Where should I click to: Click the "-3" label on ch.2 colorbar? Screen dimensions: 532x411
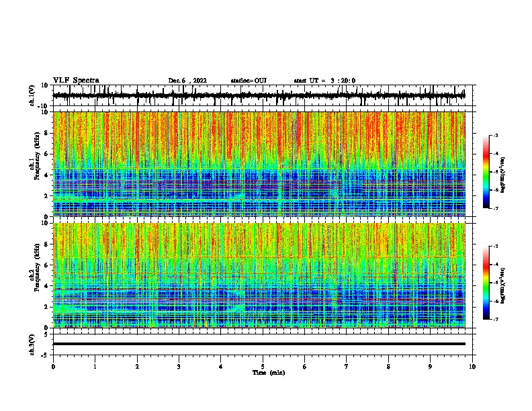[x=496, y=246]
